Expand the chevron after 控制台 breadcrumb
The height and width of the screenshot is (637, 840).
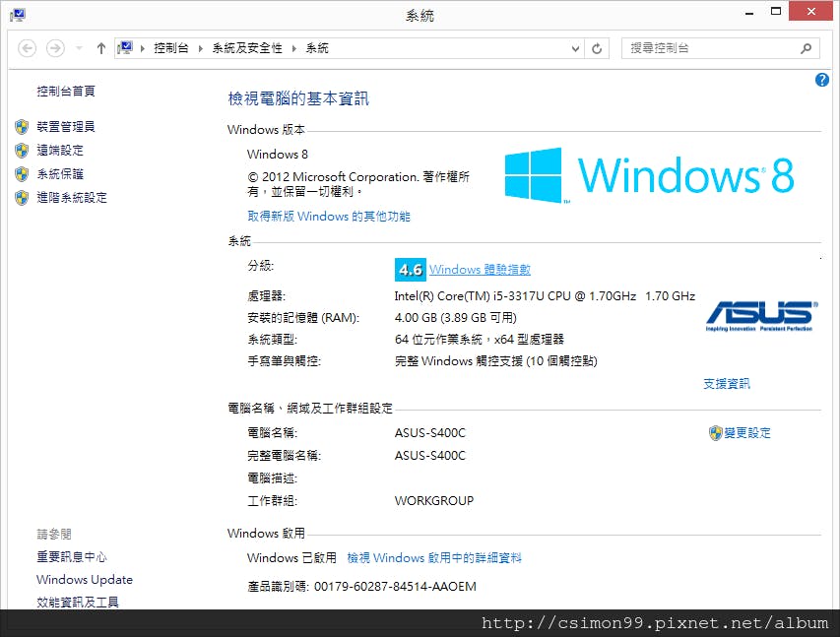click(200, 49)
